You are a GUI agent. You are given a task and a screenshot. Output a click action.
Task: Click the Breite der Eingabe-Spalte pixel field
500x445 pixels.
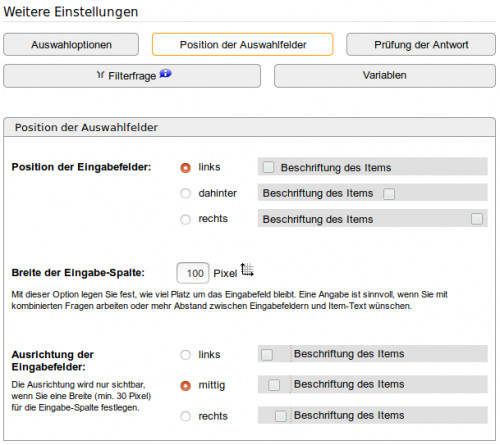coord(193,273)
